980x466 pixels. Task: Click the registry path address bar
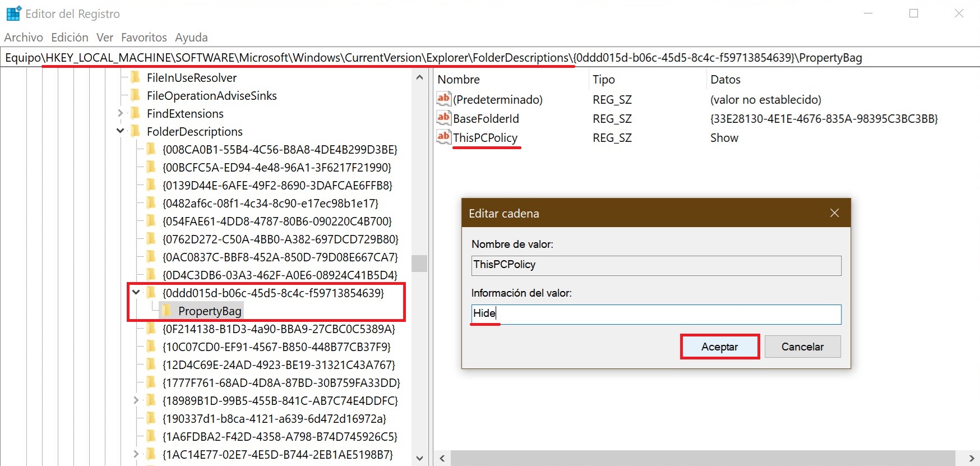click(490, 57)
